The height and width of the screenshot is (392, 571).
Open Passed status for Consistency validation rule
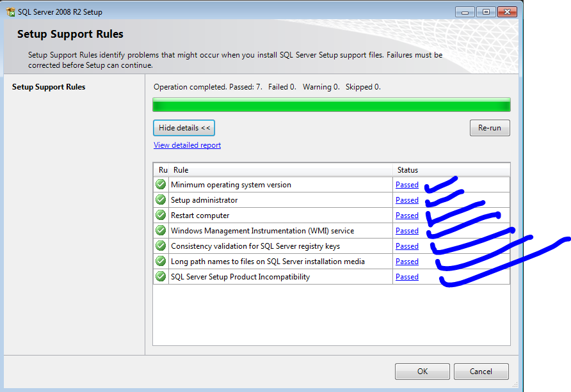click(407, 246)
